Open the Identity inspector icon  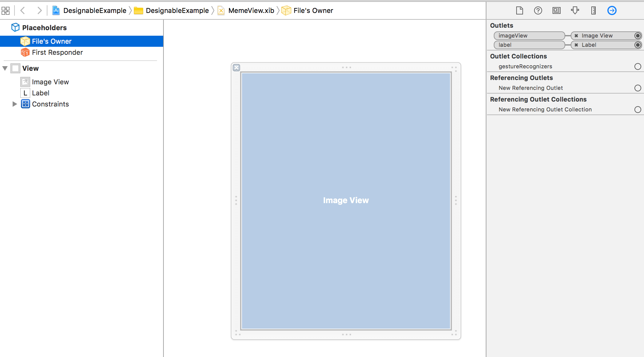point(556,10)
